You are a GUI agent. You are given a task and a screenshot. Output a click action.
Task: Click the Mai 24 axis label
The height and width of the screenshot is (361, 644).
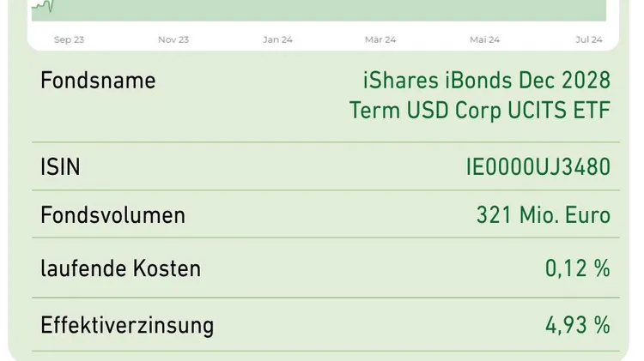pos(484,39)
